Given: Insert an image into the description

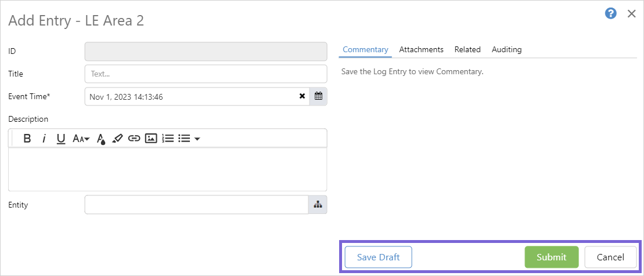Looking at the screenshot, I should click(151, 139).
